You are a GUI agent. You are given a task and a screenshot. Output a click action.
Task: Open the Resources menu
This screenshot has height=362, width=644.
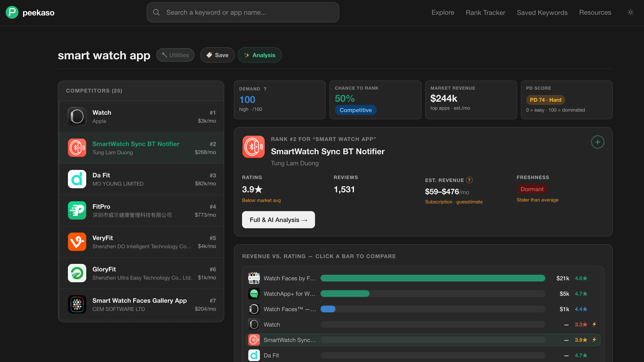point(595,12)
